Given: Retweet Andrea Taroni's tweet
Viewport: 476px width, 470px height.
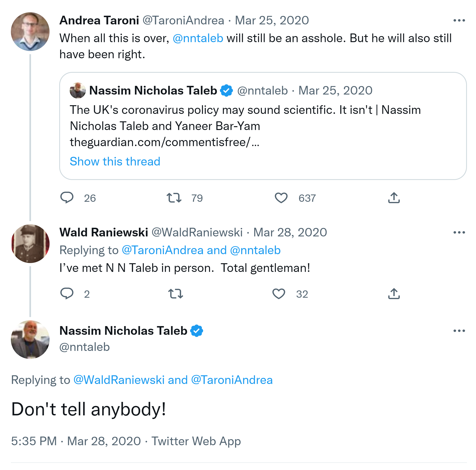Looking at the screenshot, I should (174, 198).
